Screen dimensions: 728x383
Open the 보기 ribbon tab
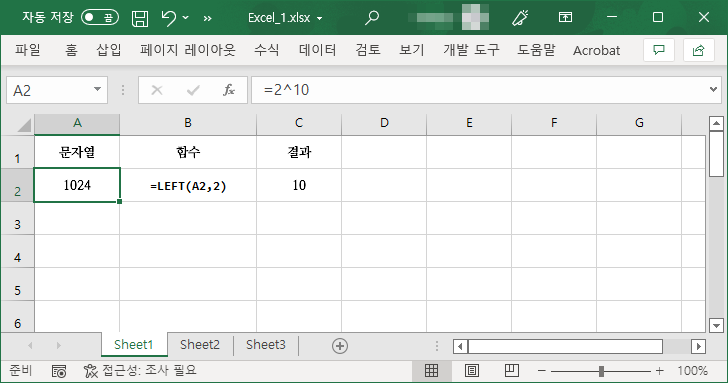coord(412,50)
